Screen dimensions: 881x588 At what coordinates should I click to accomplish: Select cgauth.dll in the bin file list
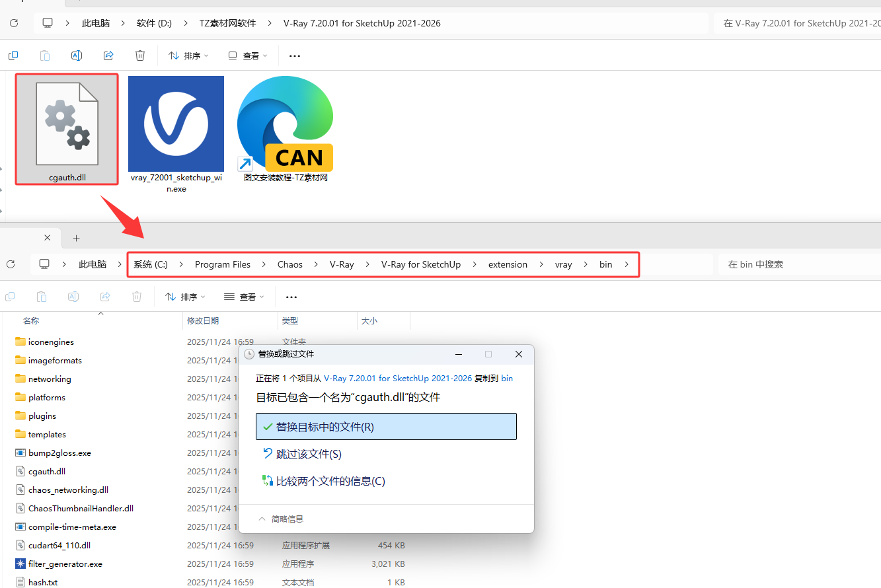tap(47, 471)
